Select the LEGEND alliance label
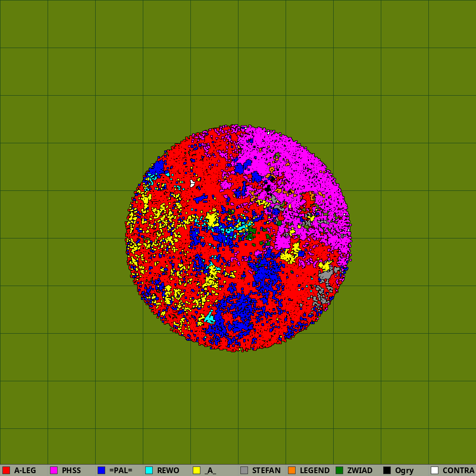This screenshot has height=476, width=476. tap(315, 470)
